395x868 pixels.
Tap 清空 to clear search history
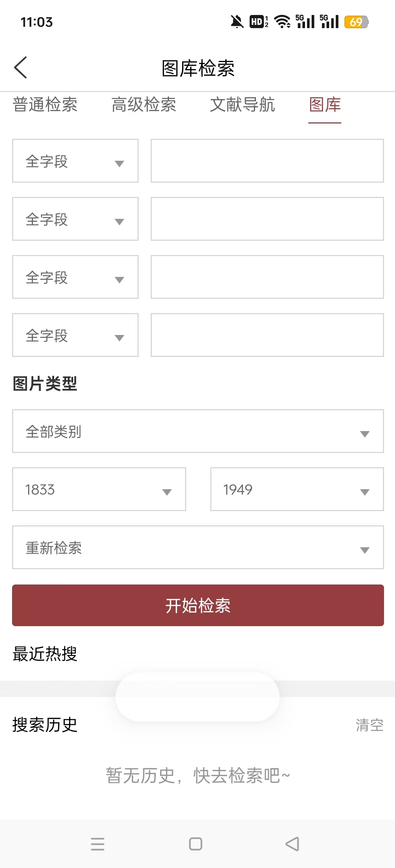click(x=369, y=725)
